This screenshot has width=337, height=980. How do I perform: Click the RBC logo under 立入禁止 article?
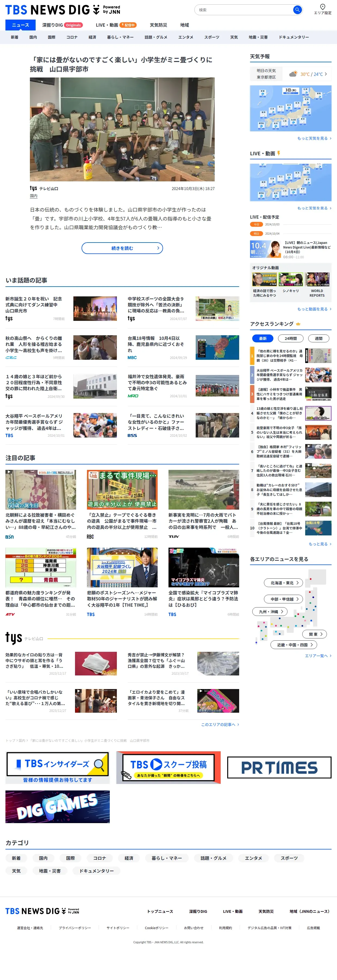pos(90,536)
